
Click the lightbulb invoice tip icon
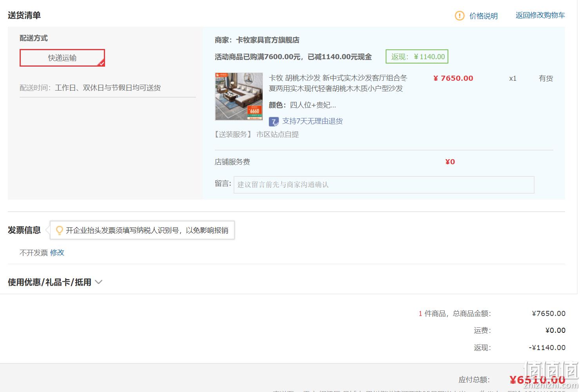click(60, 230)
